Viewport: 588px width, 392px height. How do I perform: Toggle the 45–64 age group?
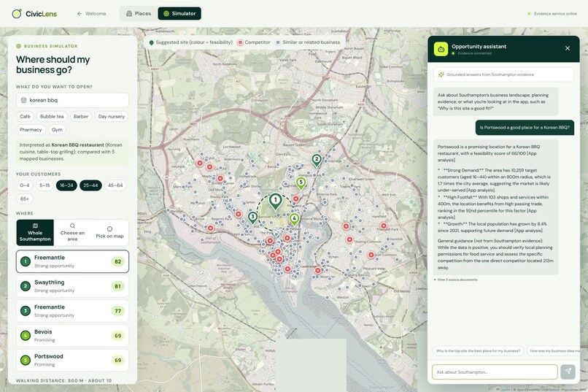[115, 185]
